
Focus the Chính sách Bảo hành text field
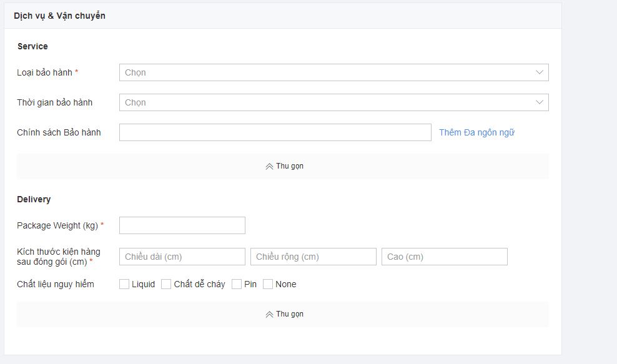coord(275,132)
